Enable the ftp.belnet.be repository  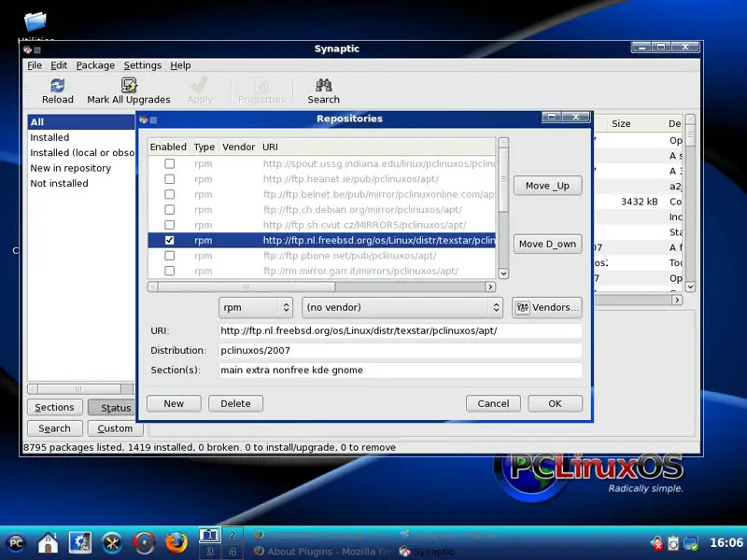pyautogui.click(x=169, y=194)
